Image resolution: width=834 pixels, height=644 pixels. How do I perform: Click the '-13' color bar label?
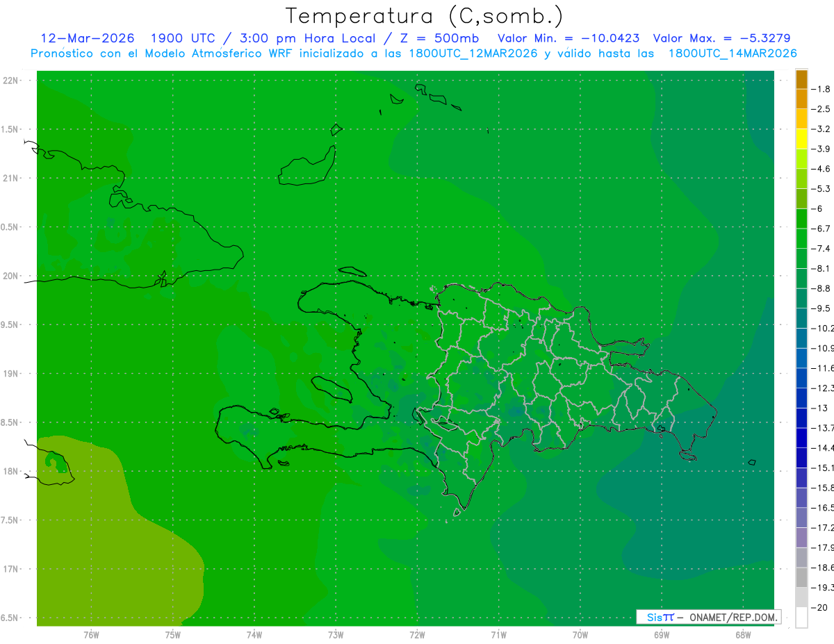(820, 408)
